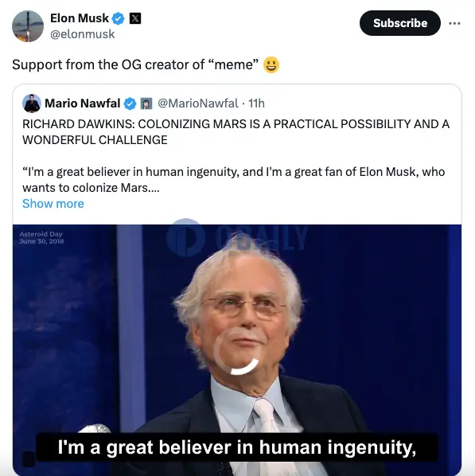475x476 pixels.
Task: Click the Subscribe button
Action: (x=400, y=23)
